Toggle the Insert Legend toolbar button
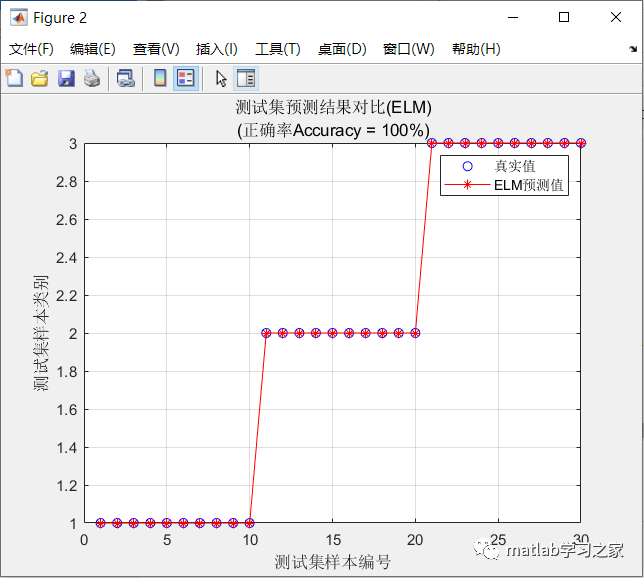 coord(186,78)
